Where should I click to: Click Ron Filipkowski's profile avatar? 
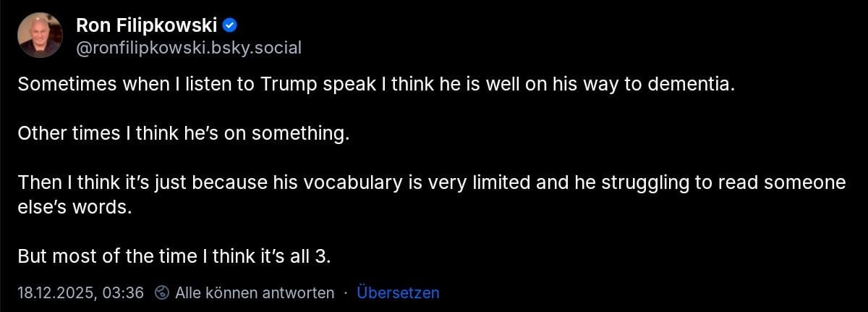[x=40, y=35]
